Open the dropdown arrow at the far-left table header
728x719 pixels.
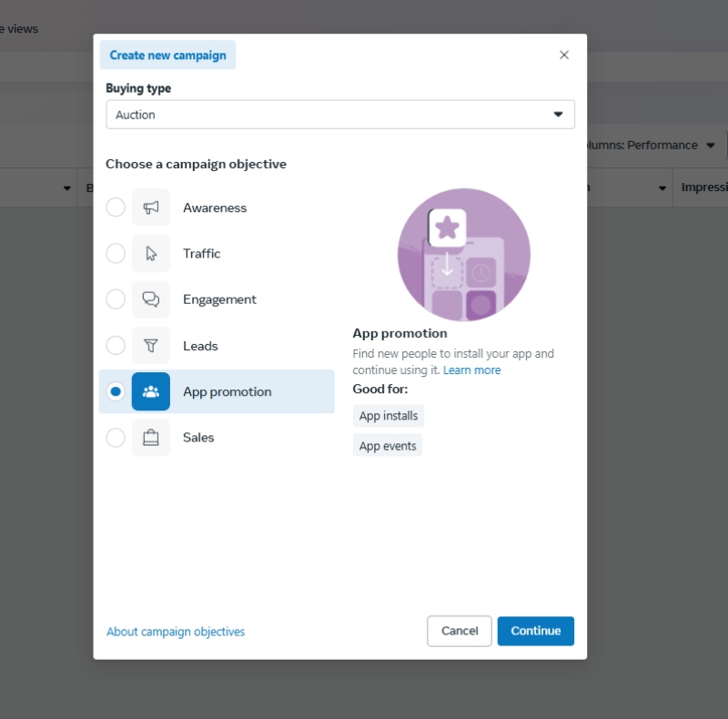pyautogui.click(x=66, y=188)
